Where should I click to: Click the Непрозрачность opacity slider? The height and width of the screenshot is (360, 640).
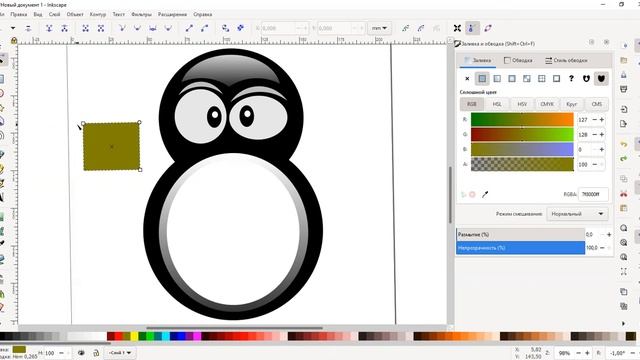click(x=520, y=248)
